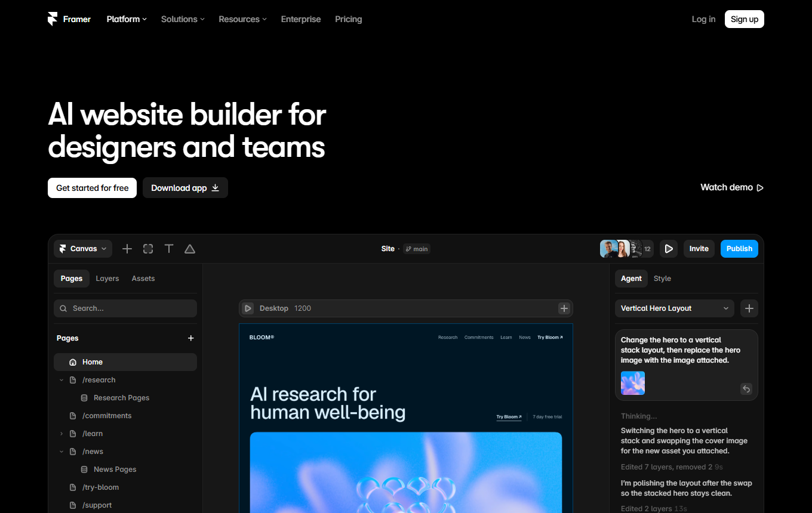
Task: Click the News Pages database icon
Action: click(x=84, y=469)
